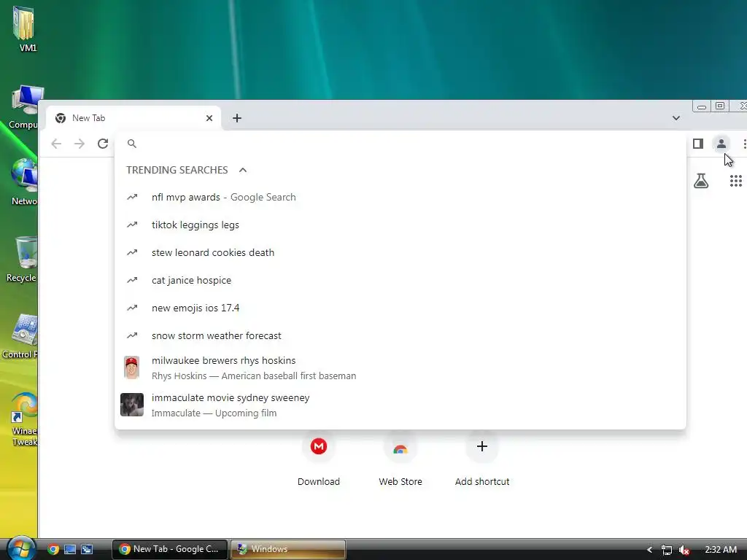Select suggestion new emojis ios 17.4

(x=400, y=308)
